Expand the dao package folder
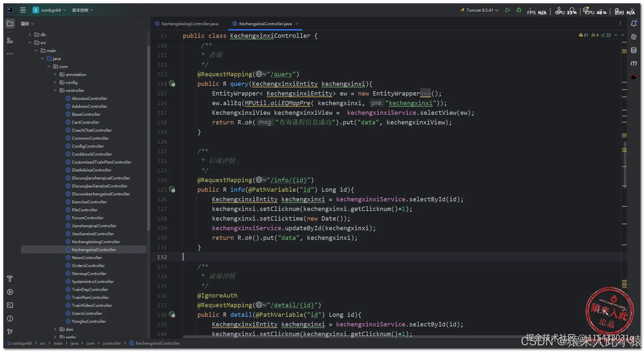644x352 pixels. (x=55, y=329)
